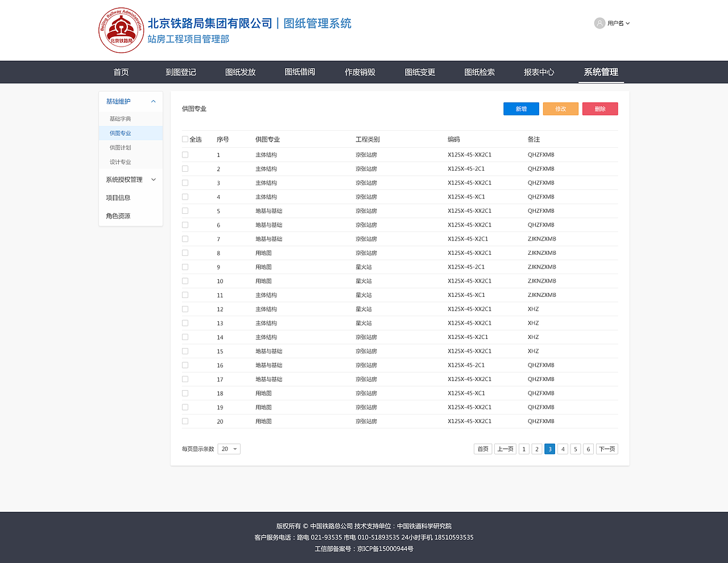This screenshot has height=563, width=728.
Task: Open the 图纸检索 navigation menu
Action: (478, 72)
